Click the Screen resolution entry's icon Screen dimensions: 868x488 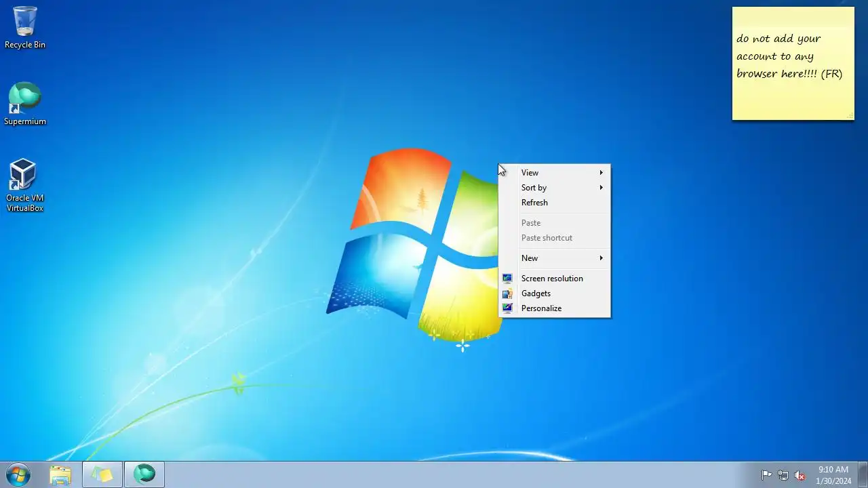pyautogui.click(x=507, y=279)
